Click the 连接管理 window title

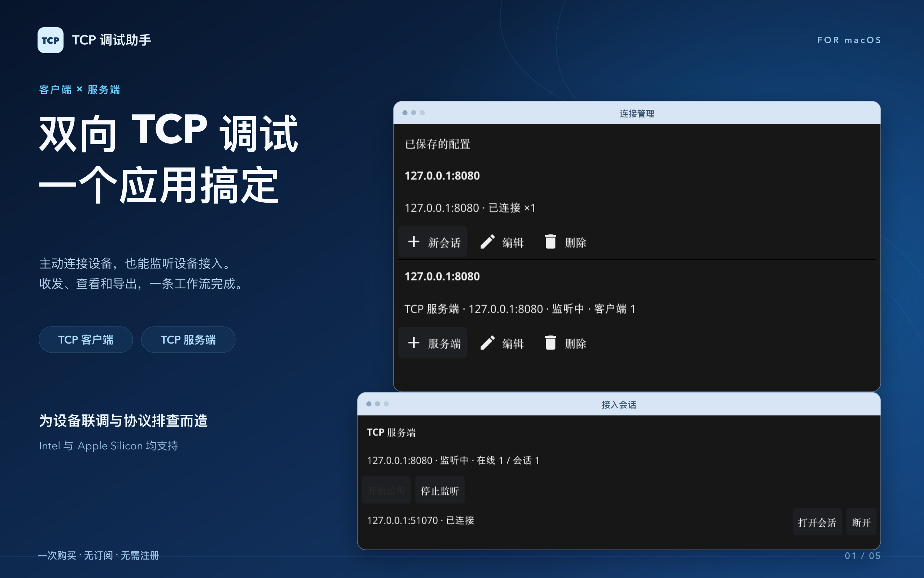click(x=637, y=113)
